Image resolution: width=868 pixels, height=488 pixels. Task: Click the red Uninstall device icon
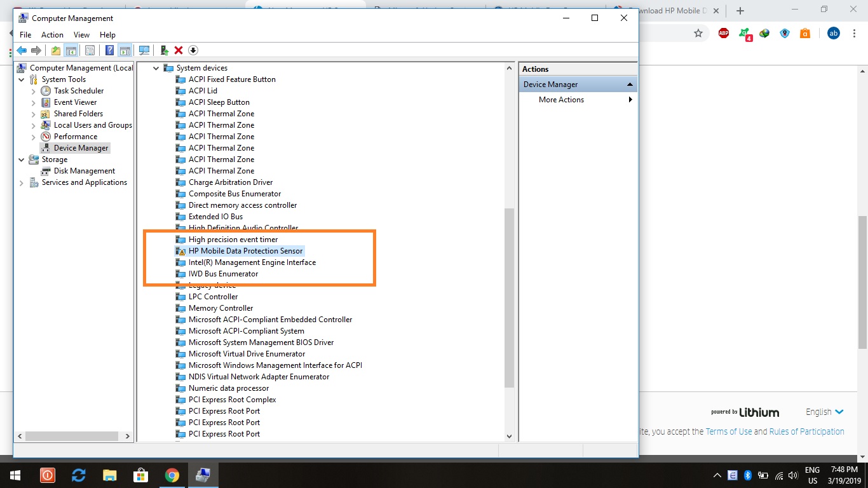(179, 50)
